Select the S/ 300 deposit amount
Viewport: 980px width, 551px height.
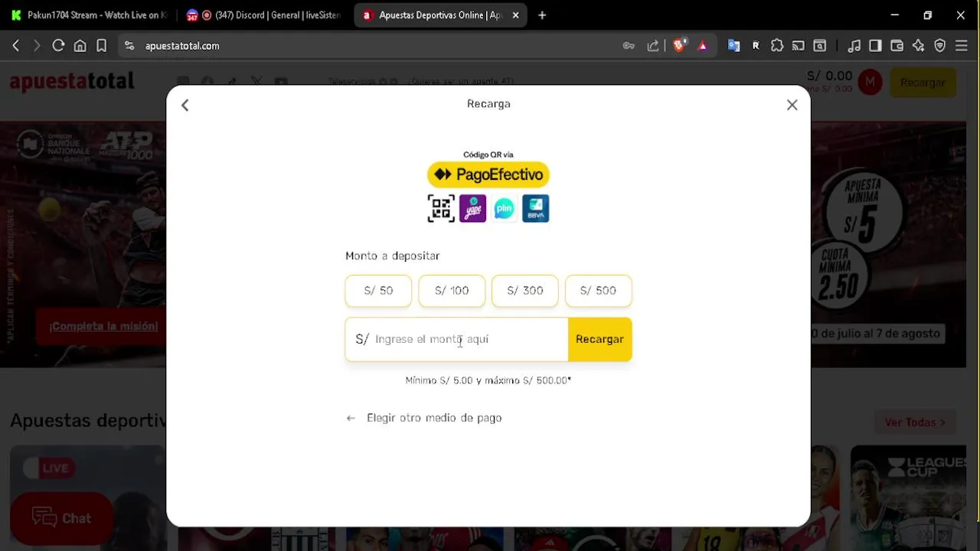click(x=525, y=291)
